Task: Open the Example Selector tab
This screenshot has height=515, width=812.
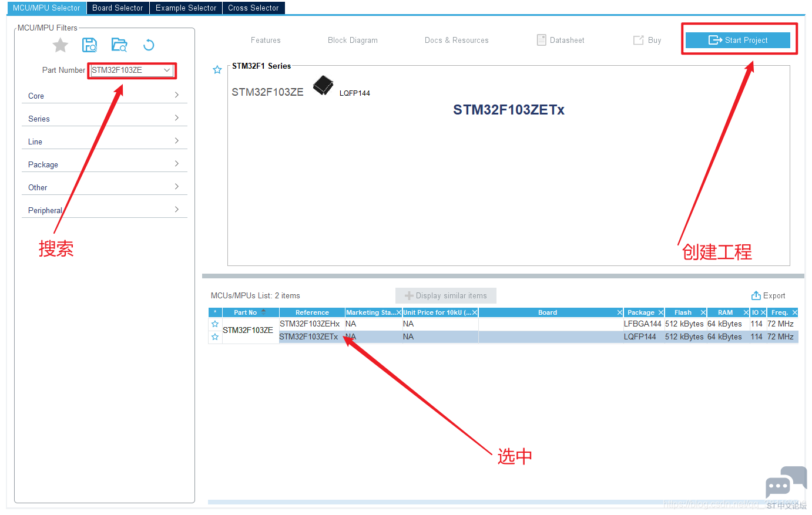Action: point(186,8)
